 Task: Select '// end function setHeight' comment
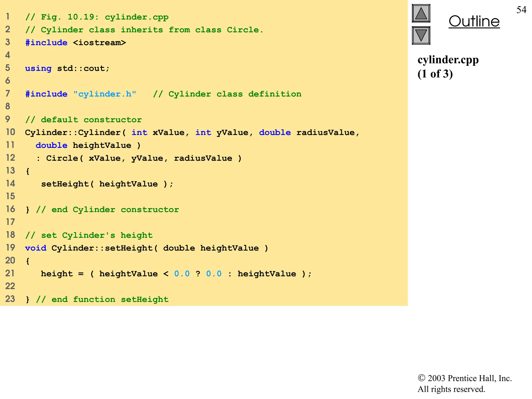(102, 300)
